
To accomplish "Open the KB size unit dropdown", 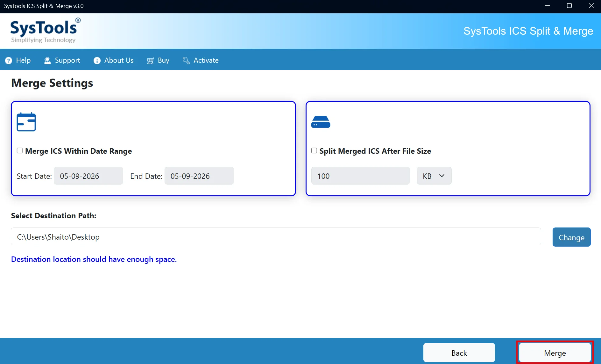I will pyautogui.click(x=434, y=176).
